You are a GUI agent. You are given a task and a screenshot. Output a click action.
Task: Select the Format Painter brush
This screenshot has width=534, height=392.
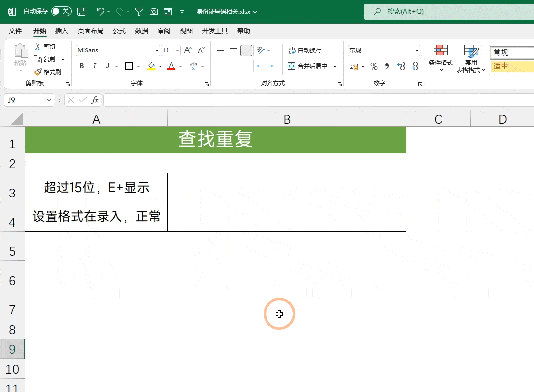click(48, 72)
